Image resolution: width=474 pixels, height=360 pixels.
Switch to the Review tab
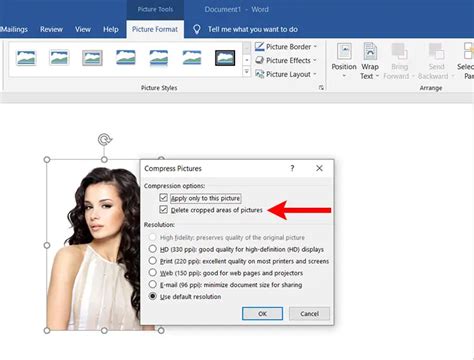(51, 29)
